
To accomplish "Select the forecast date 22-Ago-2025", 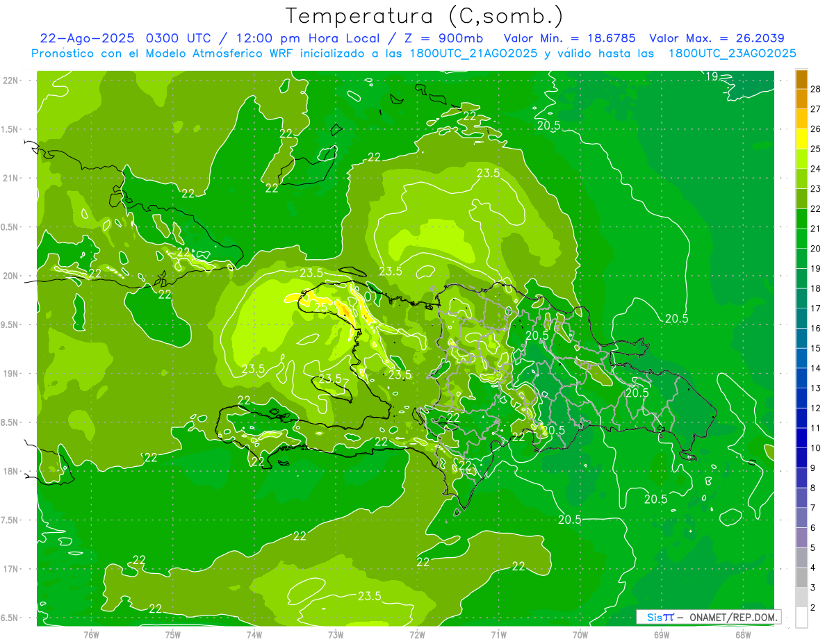I will [x=86, y=38].
